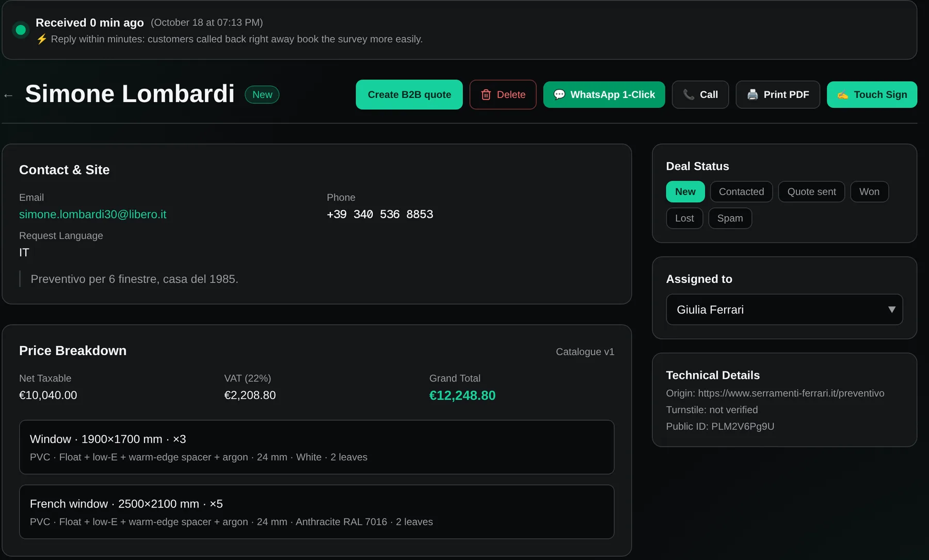929x560 pixels.
Task: Delete this lead
Action: pyautogui.click(x=503, y=94)
